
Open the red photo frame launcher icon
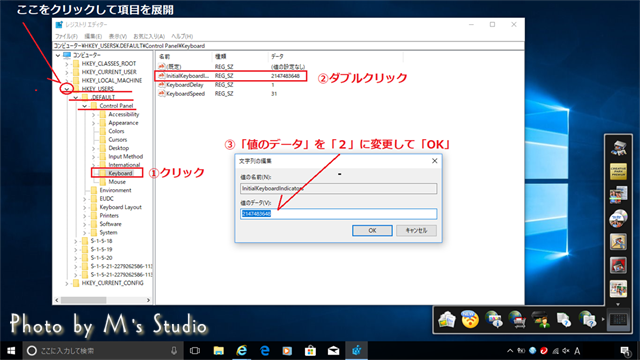tap(618, 265)
